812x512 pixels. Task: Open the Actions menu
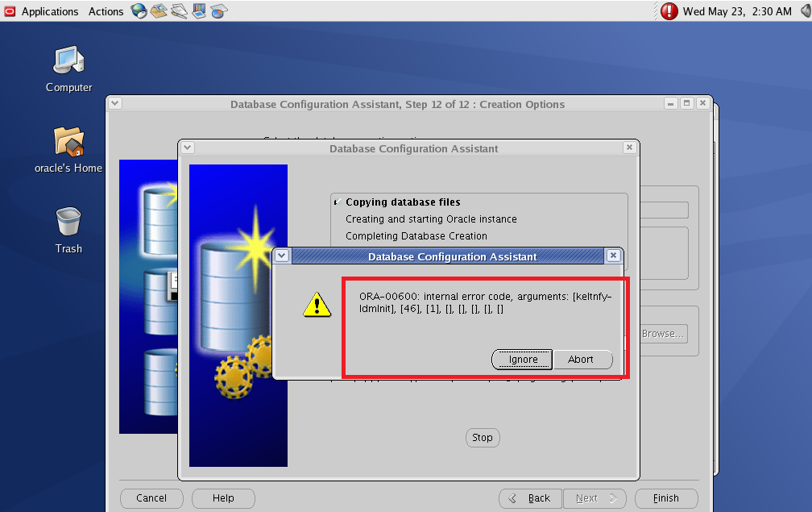tap(106, 11)
